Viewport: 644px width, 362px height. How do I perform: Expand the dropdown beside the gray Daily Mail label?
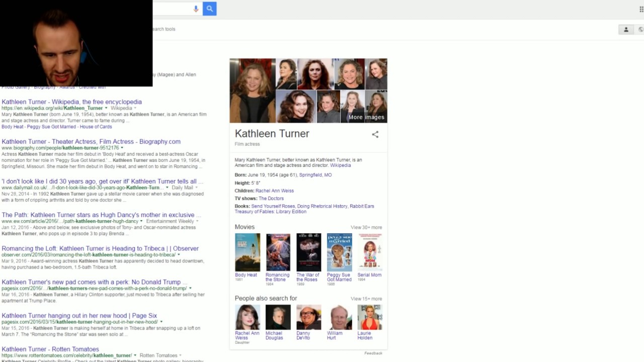196,188
